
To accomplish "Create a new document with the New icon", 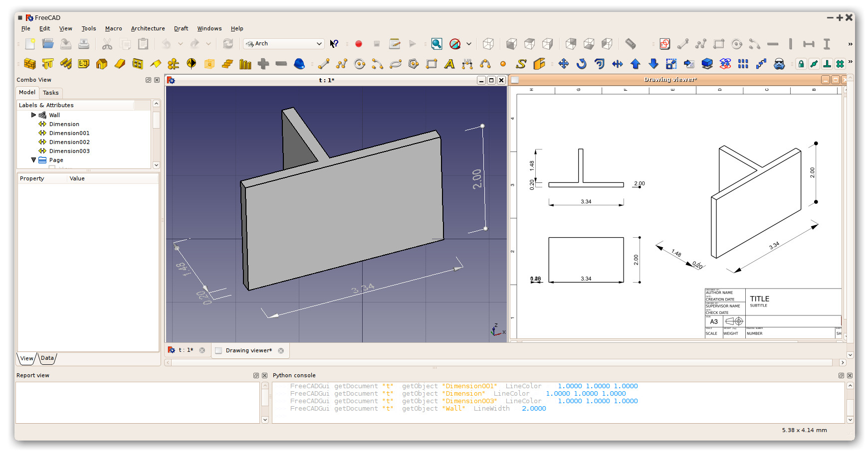I will pyautogui.click(x=30, y=44).
